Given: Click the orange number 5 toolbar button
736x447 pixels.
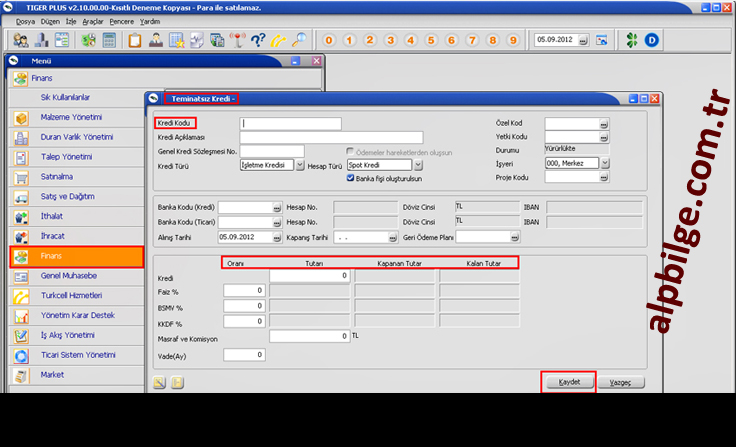Looking at the screenshot, I should click(x=430, y=41).
